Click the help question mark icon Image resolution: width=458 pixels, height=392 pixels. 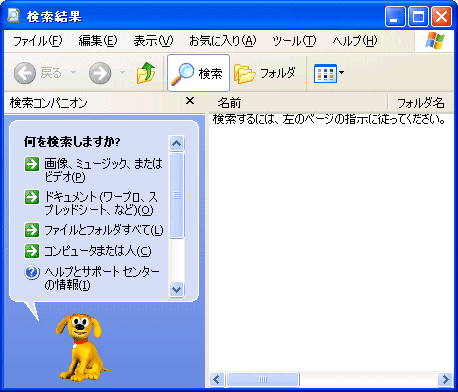coord(32,272)
